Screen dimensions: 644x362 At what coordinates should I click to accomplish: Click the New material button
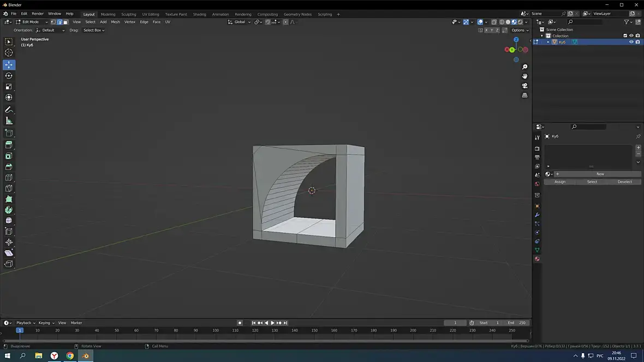(600, 174)
